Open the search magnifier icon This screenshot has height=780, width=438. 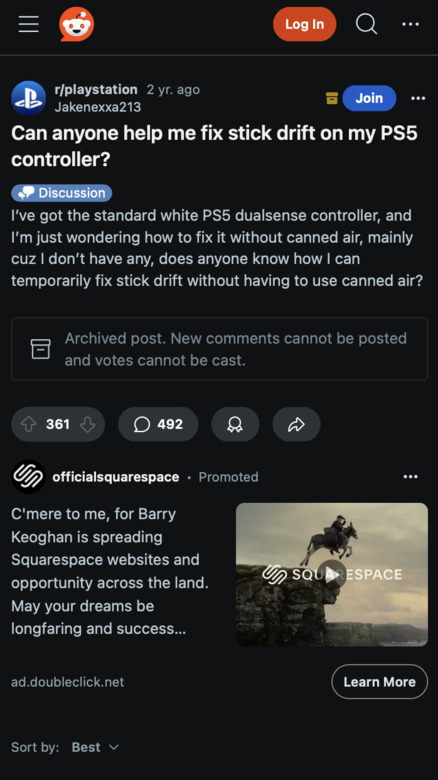point(366,23)
